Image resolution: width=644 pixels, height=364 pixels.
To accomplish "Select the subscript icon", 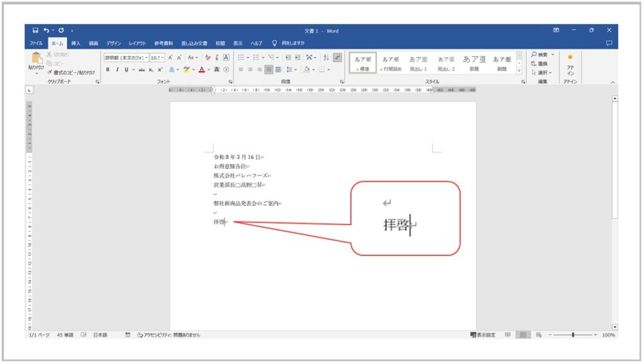I will click(150, 69).
